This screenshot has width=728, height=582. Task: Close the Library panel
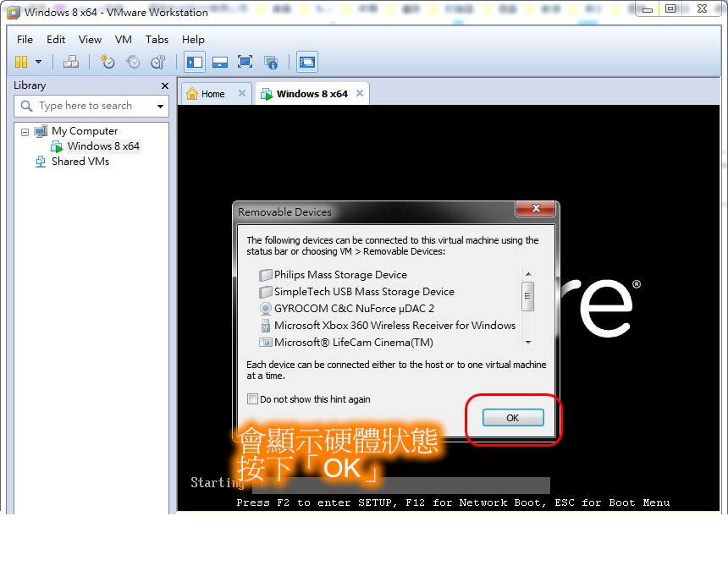pos(164,85)
